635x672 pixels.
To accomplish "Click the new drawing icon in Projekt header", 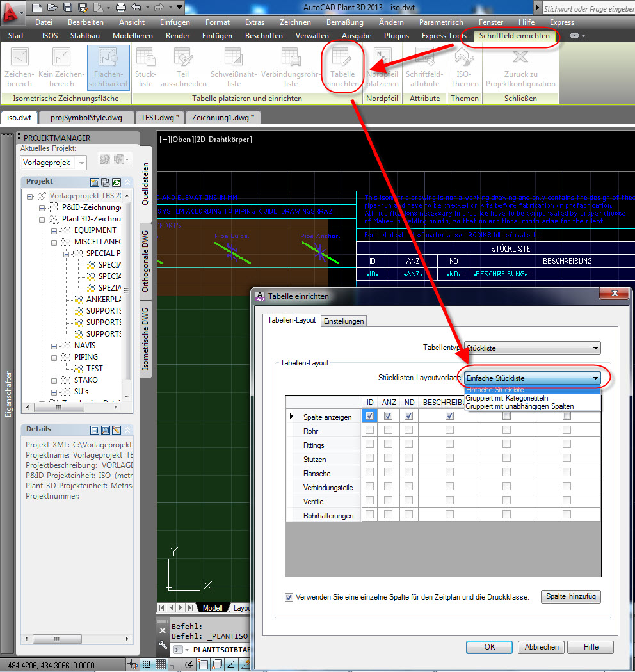I will [95, 182].
